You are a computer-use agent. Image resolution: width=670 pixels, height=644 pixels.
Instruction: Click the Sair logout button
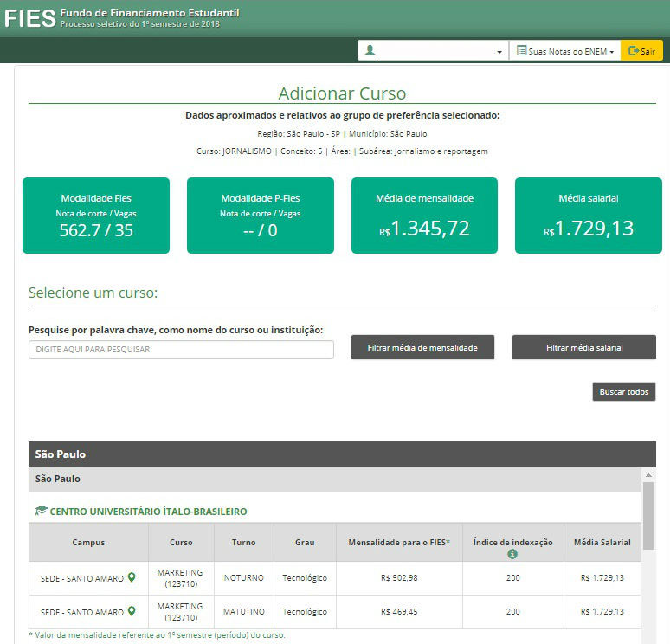pyautogui.click(x=641, y=51)
